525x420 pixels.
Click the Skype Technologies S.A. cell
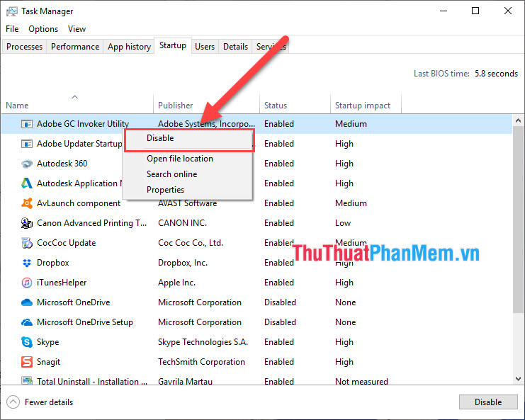(203, 342)
